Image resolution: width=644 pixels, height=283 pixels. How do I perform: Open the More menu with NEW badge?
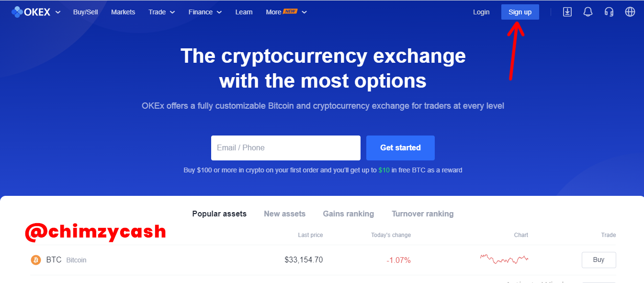(286, 12)
